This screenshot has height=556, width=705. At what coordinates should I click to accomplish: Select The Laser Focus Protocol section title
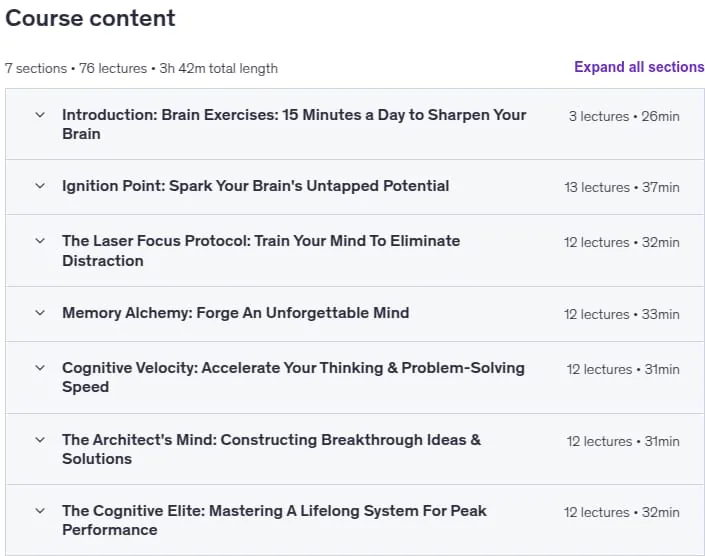(261, 251)
